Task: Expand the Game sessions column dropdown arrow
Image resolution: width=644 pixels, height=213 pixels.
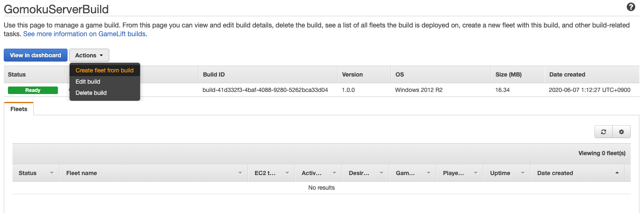Action: click(428, 173)
